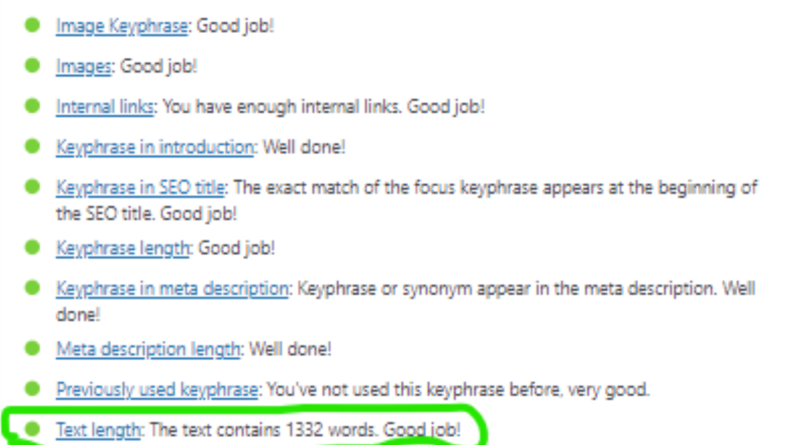
Task: Click green dot for Previously used keyphrase
Action: (x=33, y=388)
